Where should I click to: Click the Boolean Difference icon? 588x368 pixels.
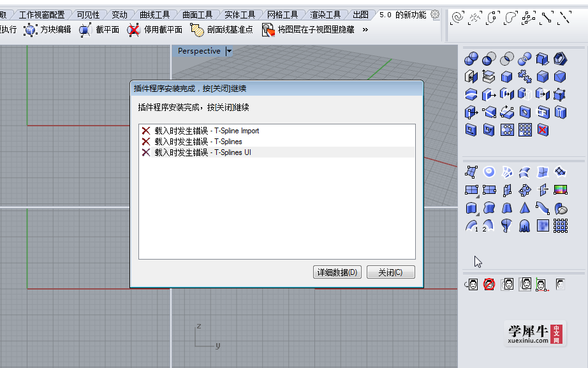click(x=489, y=59)
